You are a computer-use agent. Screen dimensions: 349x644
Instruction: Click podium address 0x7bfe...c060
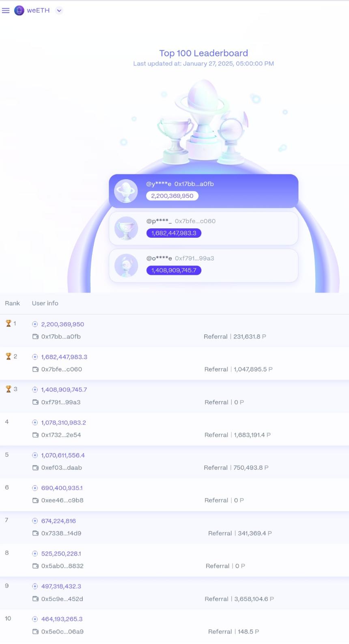point(195,221)
